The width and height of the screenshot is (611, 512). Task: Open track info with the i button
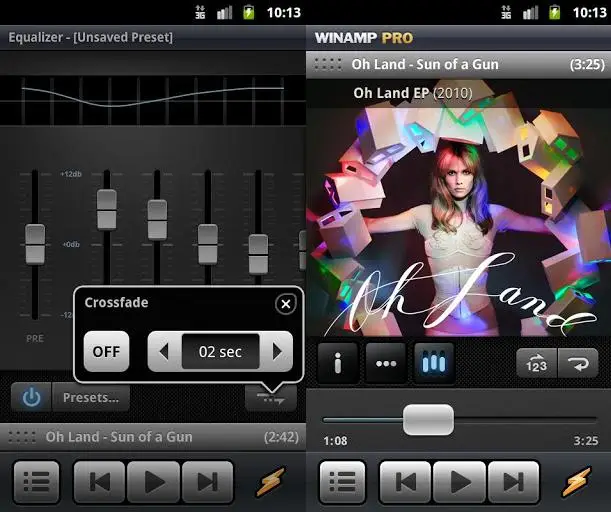(337, 363)
